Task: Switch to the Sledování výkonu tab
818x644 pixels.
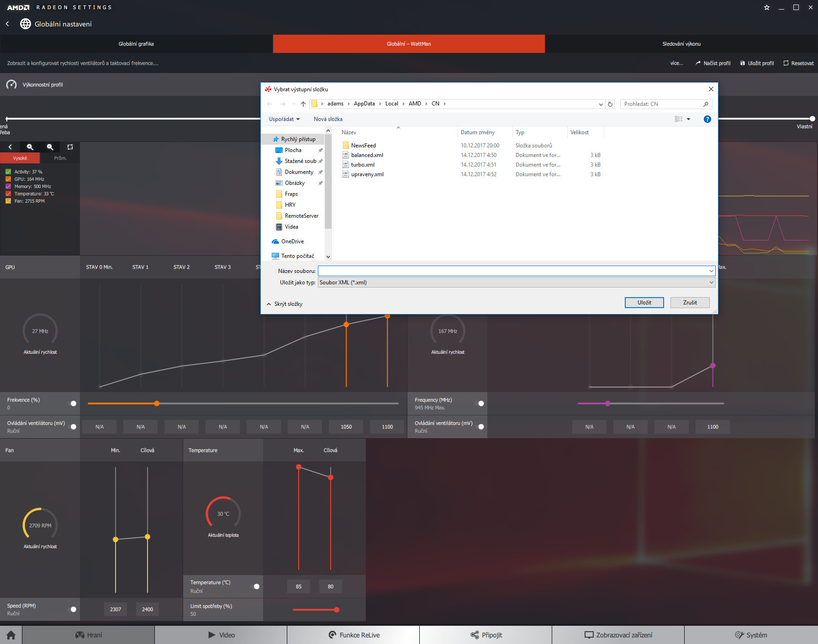Action: coord(681,44)
